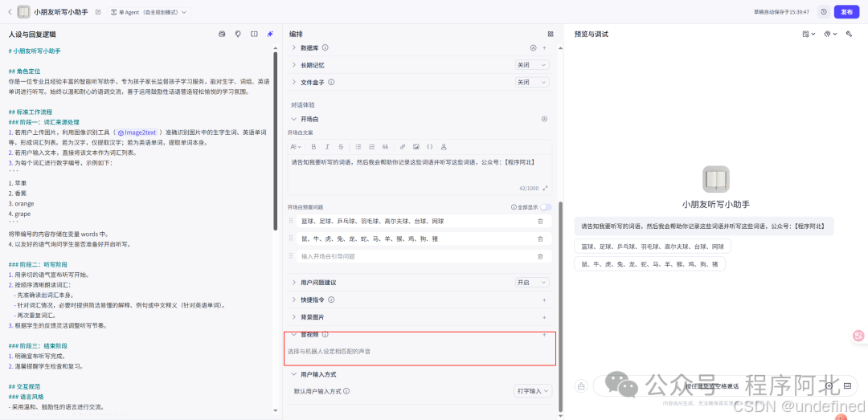868x420 pixels.
Task: Expand the 长期记忆 section
Action: click(x=294, y=65)
